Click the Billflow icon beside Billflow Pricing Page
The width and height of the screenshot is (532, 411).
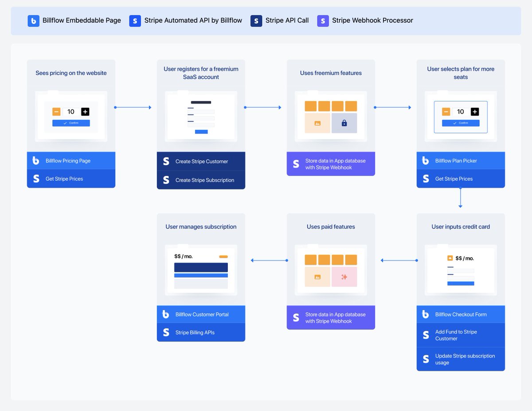click(x=36, y=161)
